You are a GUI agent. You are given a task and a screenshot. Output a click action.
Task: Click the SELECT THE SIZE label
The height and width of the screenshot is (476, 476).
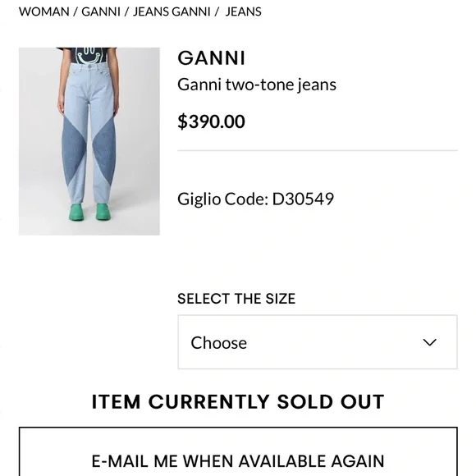(236, 299)
